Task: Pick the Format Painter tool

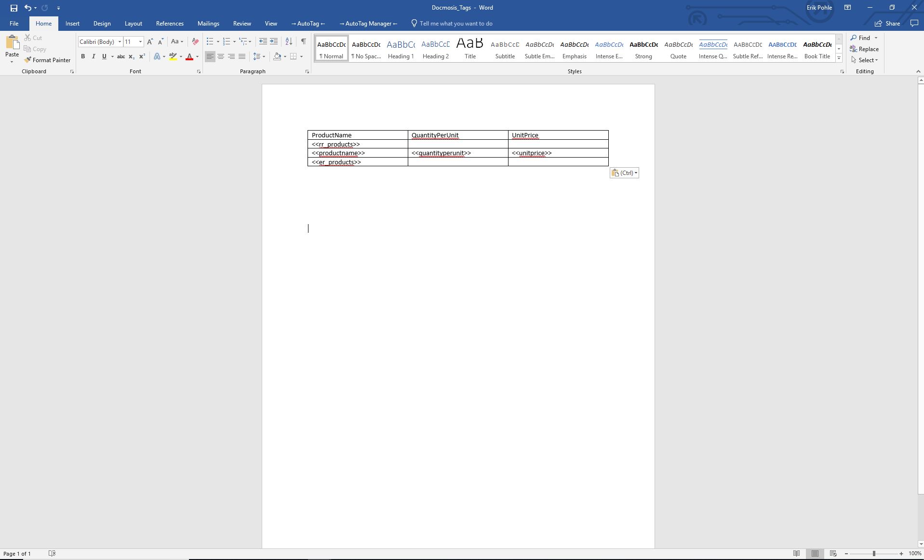Action: (x=47, y=60)
